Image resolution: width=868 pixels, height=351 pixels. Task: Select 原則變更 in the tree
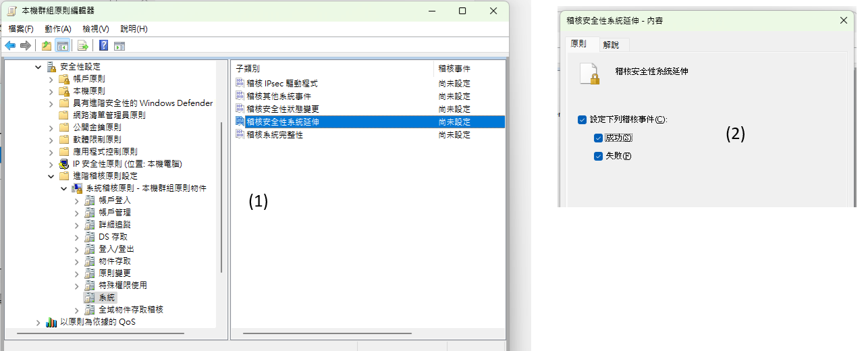coord(115,273)
